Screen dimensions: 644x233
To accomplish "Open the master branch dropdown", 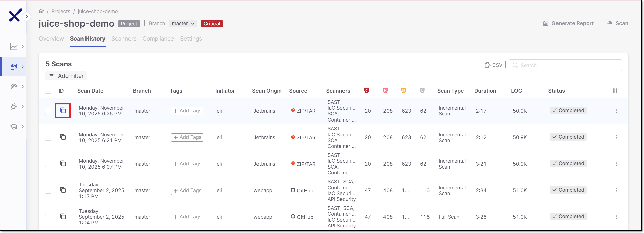I will click(x=183, y=24).
